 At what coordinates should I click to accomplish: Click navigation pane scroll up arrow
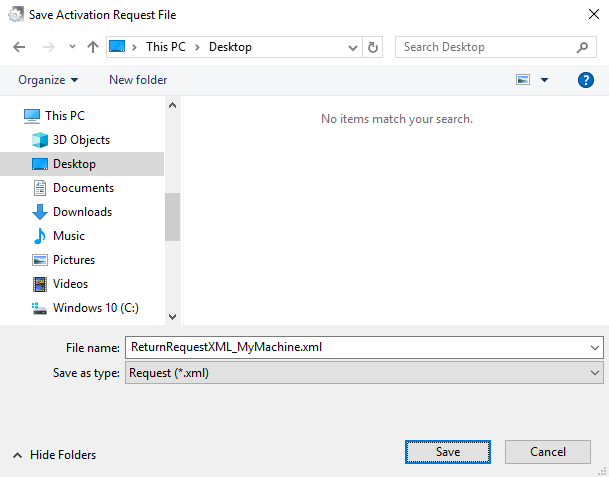click(172, 105)
